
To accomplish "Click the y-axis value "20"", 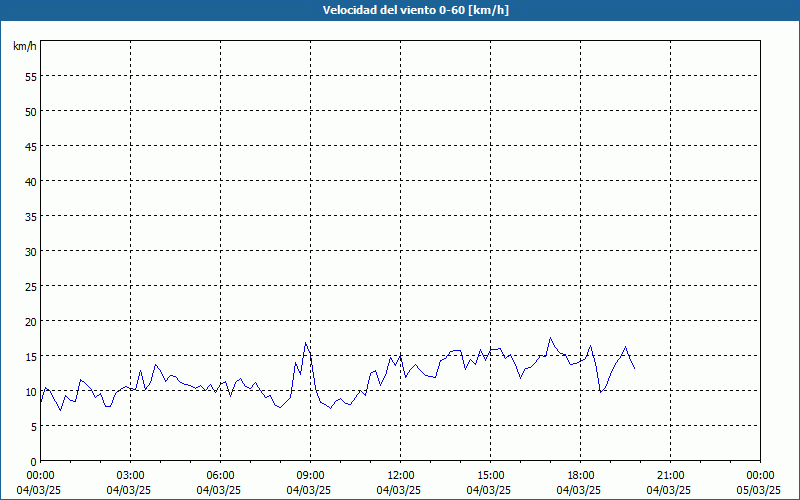I will 31,321.
